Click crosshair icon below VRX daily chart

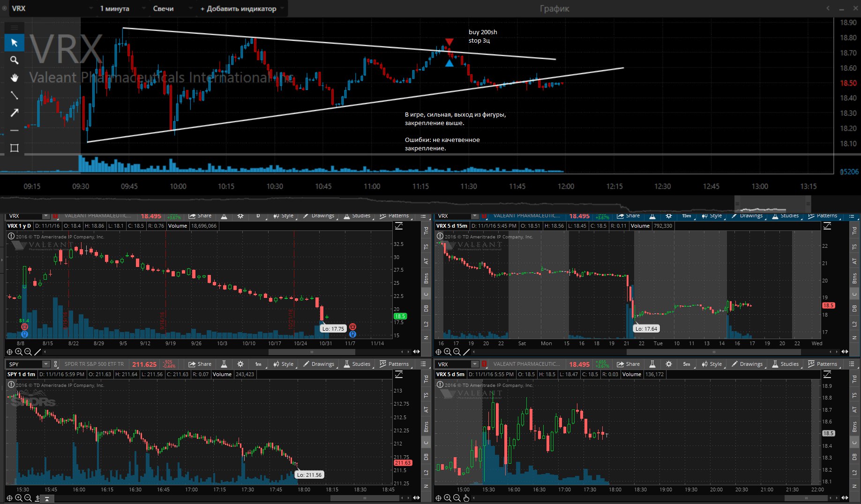9,352
